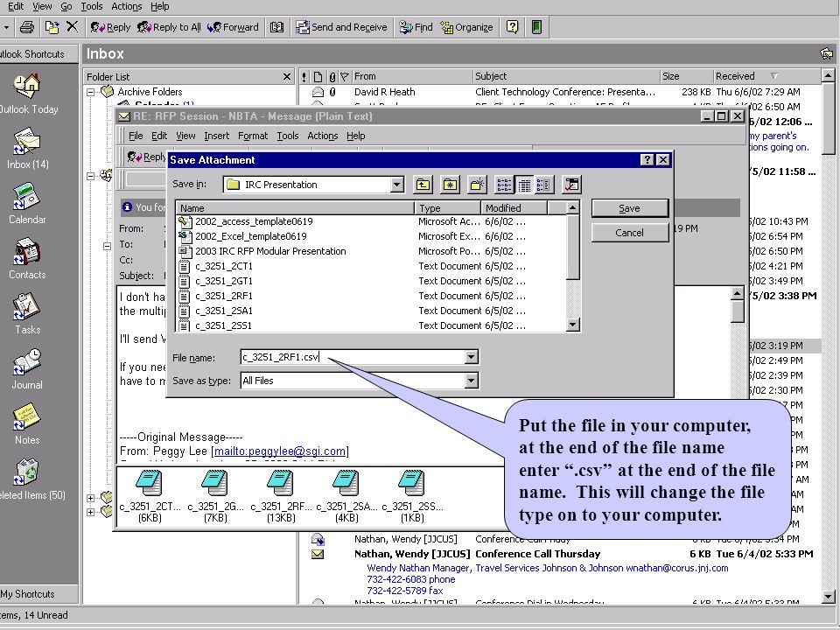
Task: Open the Insert menu in message window
Action: pyautogui.click(x=216, y=136)
